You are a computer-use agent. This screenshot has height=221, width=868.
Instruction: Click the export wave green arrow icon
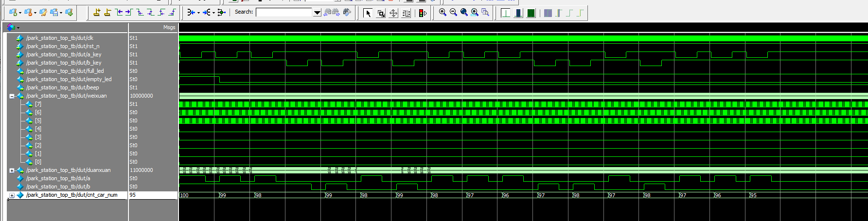(x=69, y=12)
